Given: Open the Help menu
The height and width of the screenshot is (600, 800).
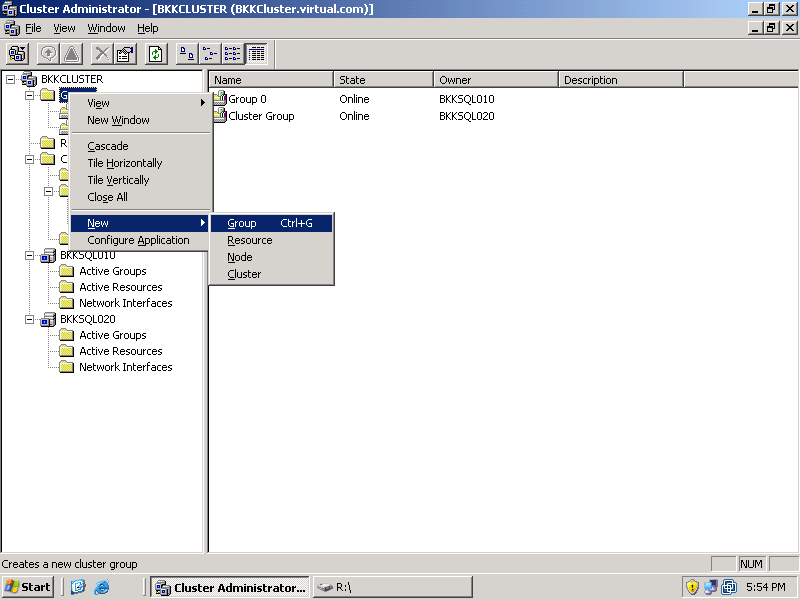Looking at the screenshot, I should pos(147,28).
